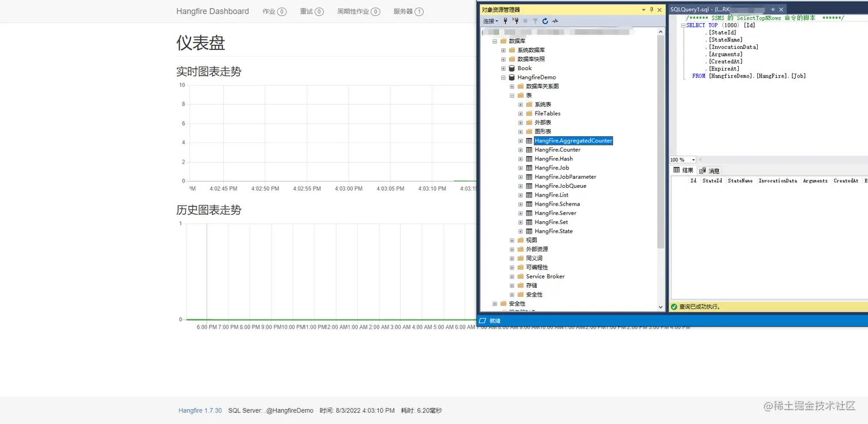Click the green success checkmark in query status bar

(x=675, y=307)
